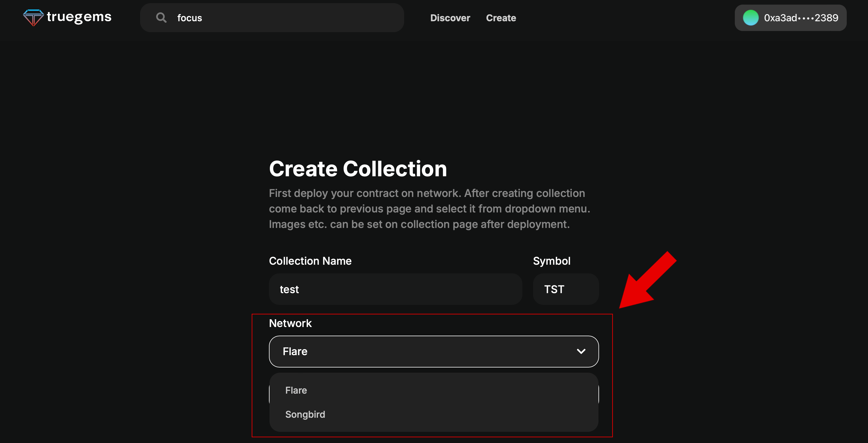Choose Songbird from the network list

pos(305,414)
